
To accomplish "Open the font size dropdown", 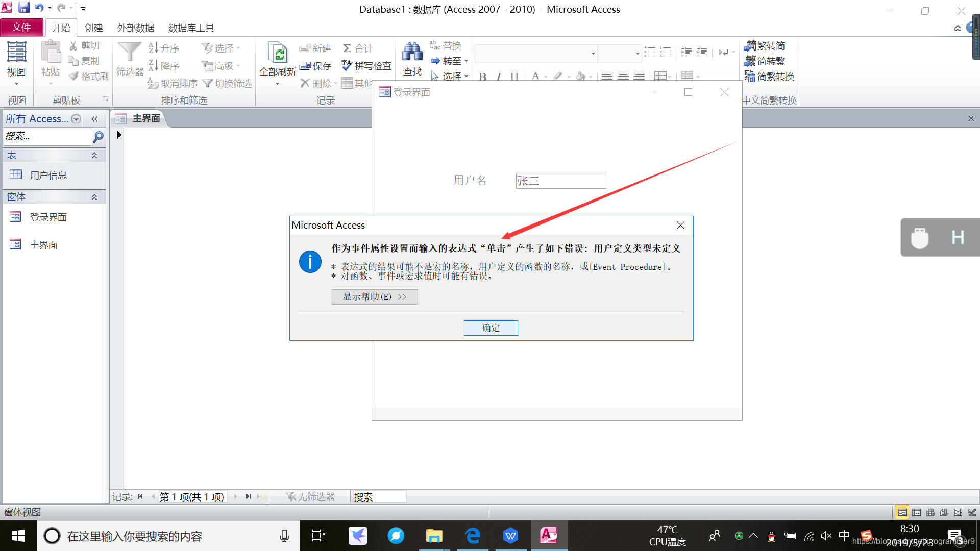I will pos(638,53).
